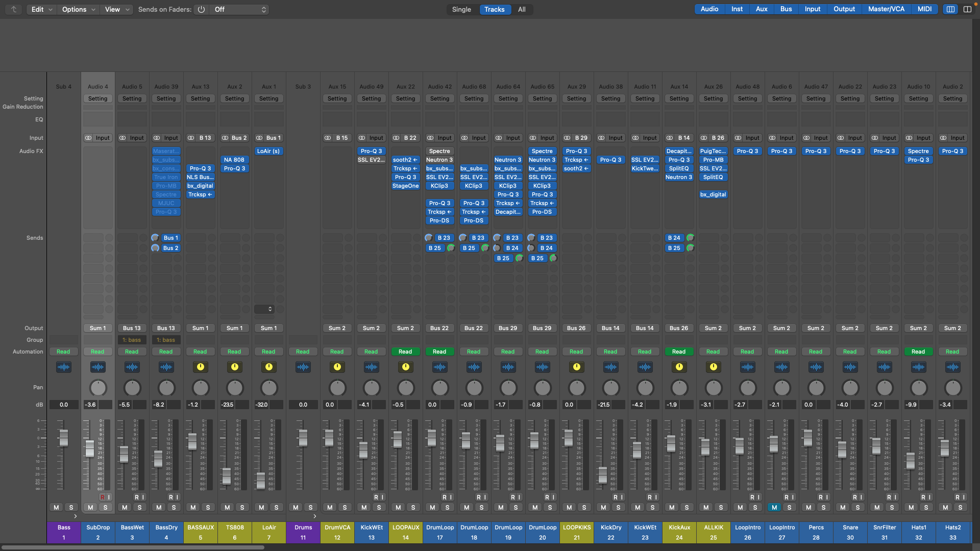The height and width of the screenshot is (551, 980).
Task: Click the pan knob on KickWEt channel 13
Action: (372, 388)
